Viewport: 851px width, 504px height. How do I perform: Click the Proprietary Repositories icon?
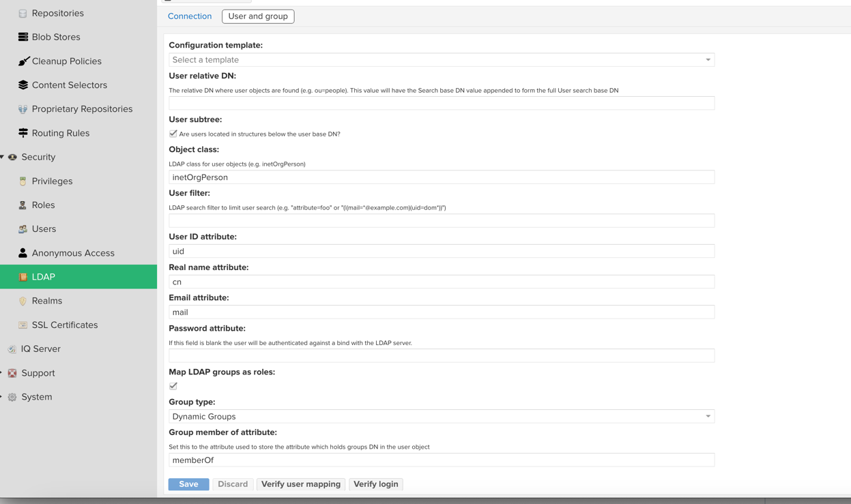click(23, 109)
